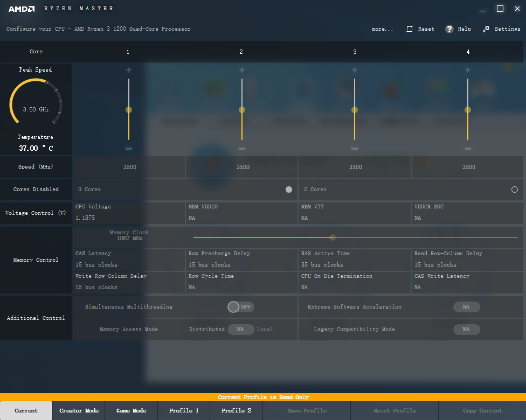This screenshot has width=526, height=420.
Task: Click the Core 4 speed slider handle
Action: [x=468, y=110]
